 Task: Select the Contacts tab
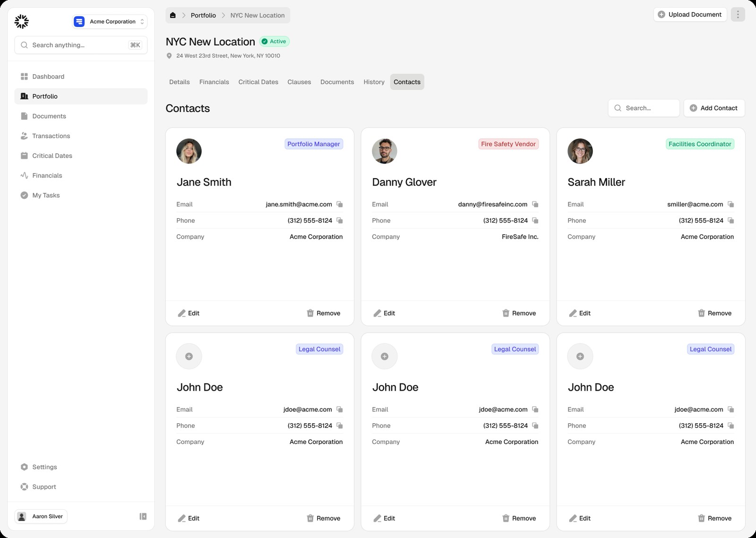pyautogui.click(x=407, y=82)
